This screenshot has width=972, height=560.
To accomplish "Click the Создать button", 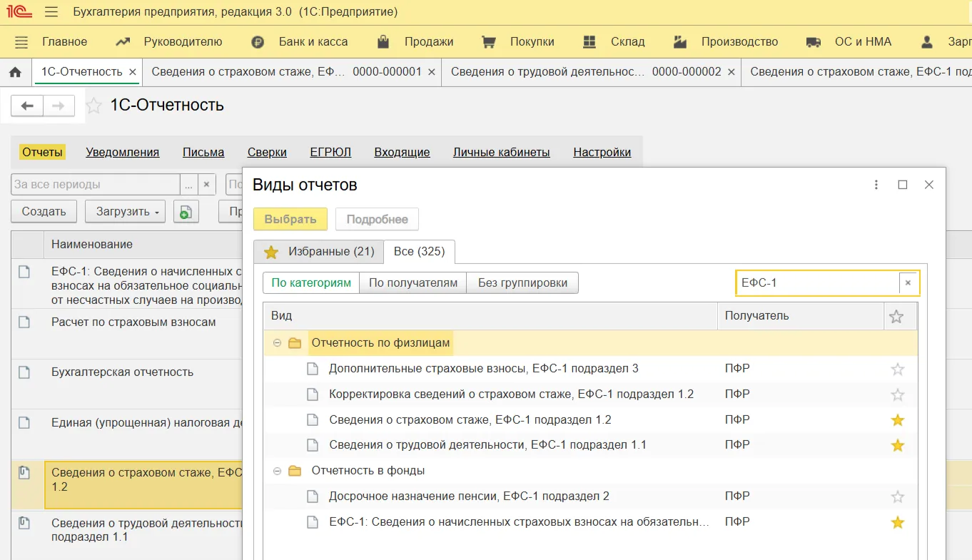I will coord(44,212).
